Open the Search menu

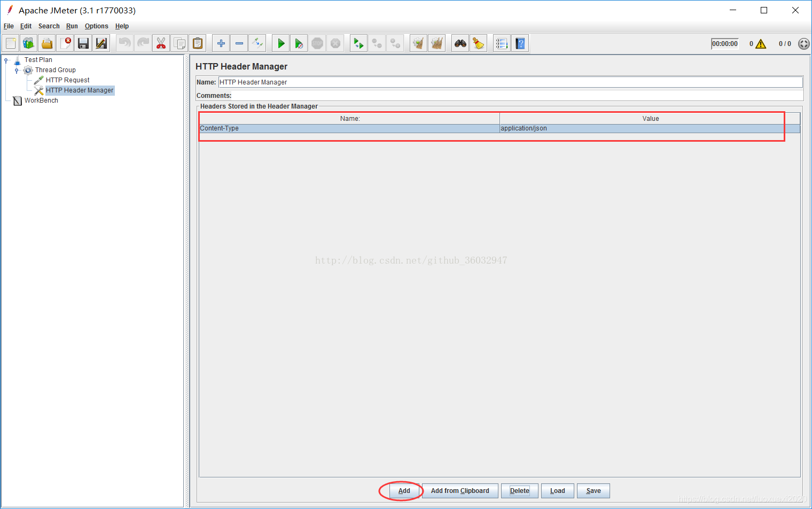tap(49, 26)
